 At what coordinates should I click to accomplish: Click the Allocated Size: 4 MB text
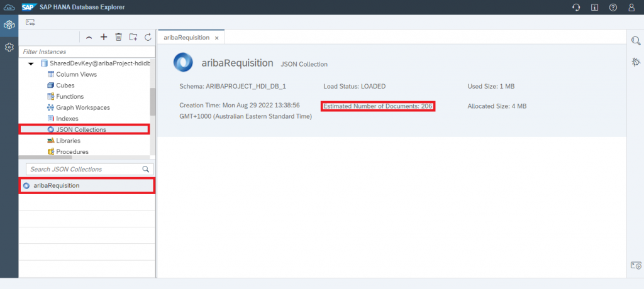(497, 106)
